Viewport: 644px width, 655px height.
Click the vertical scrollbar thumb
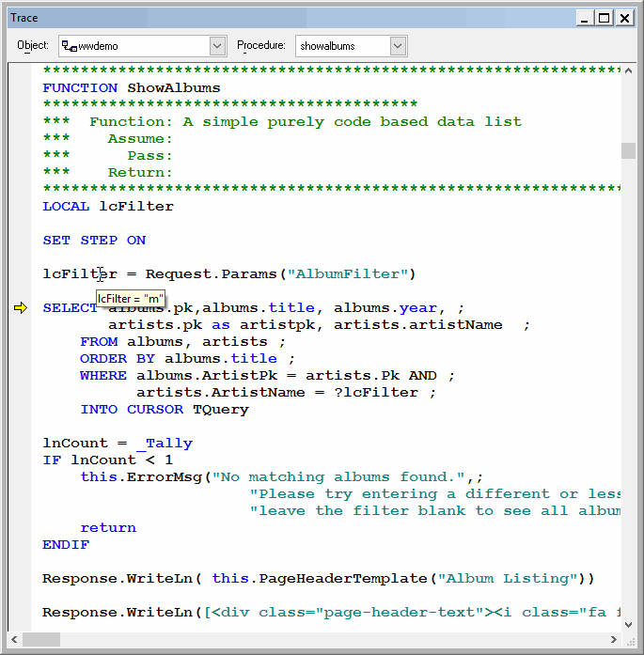(x=627, y=150)
